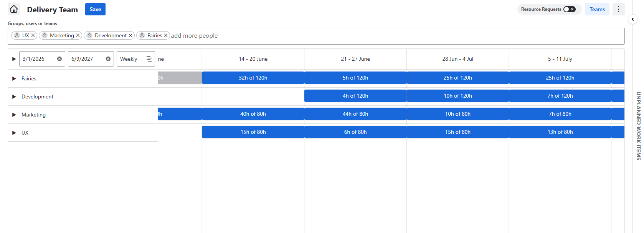Toggle the Resource Requests switch
Viewport: 644px width, 233px height.
pyautogui.click(x=569, y=9)
